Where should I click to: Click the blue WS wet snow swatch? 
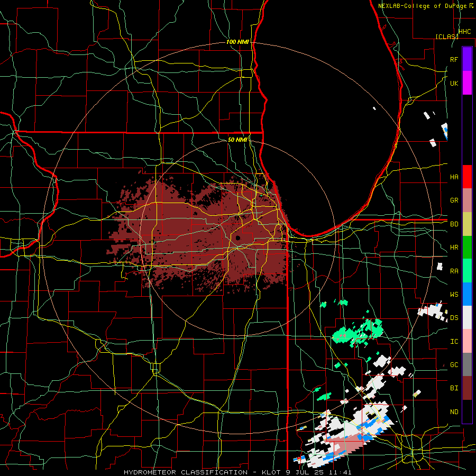pyautogui.click(x=467, y=294)
